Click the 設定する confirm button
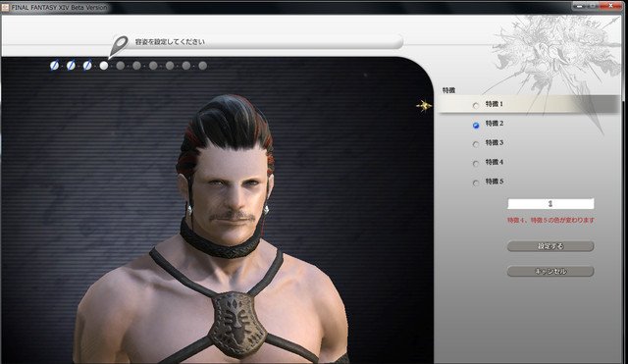The width and height of the screenshot is (628, 364). [550, 246]
